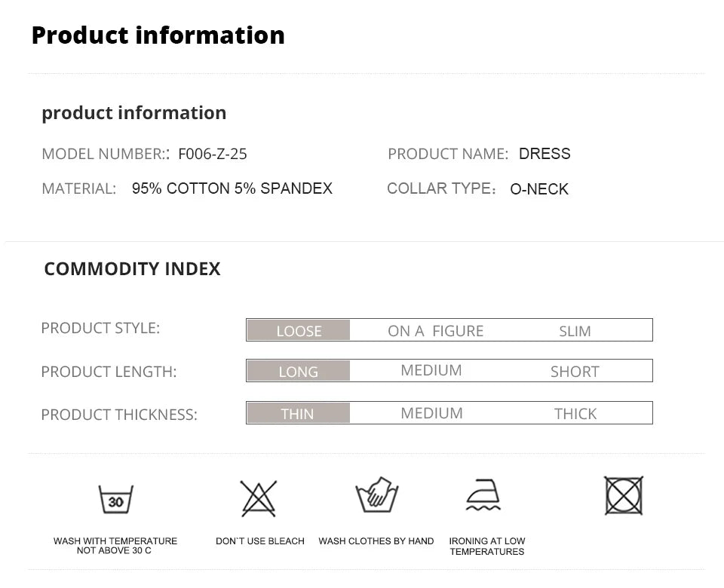Image resolution: width=724 pixels, height=588 pixels.
Task: Select the ON A FIGURE style option
Action: [x=435, y=331]
